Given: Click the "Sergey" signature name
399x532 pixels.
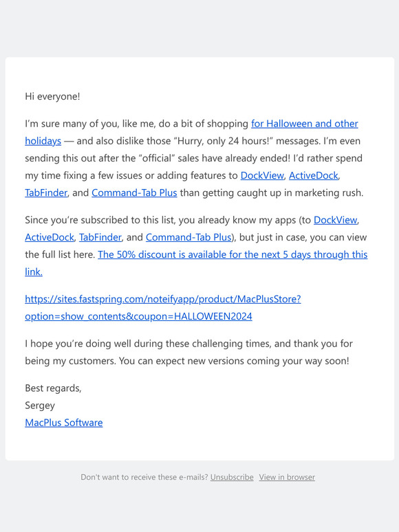Looking at the screenshot, I should coord(40,406).
